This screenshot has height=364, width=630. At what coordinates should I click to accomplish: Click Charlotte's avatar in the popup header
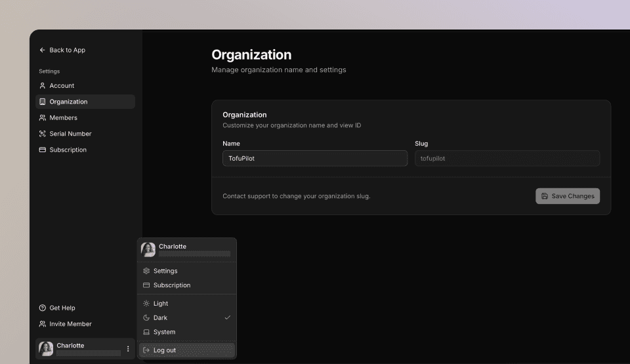[x=148, y=250]
